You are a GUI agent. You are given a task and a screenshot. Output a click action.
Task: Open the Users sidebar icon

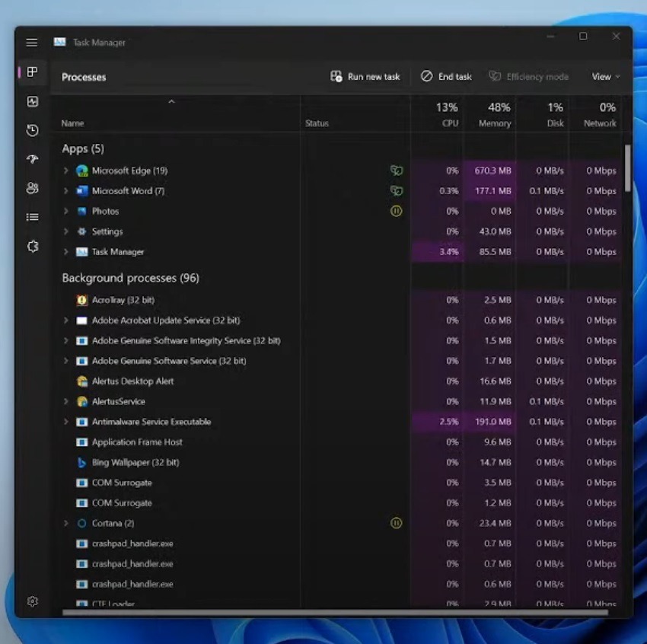pyautogui.click(x=33, y=188)
